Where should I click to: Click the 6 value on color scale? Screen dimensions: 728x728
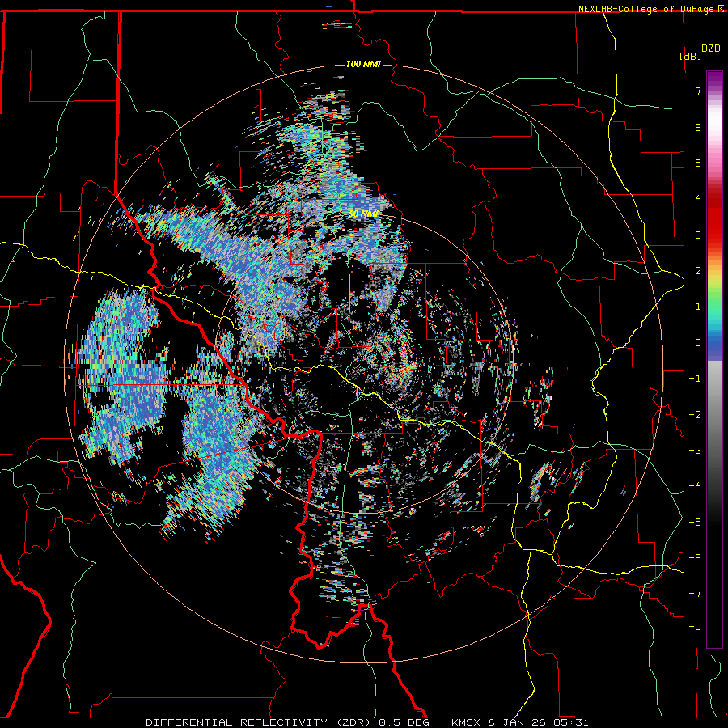click(698, 127)
